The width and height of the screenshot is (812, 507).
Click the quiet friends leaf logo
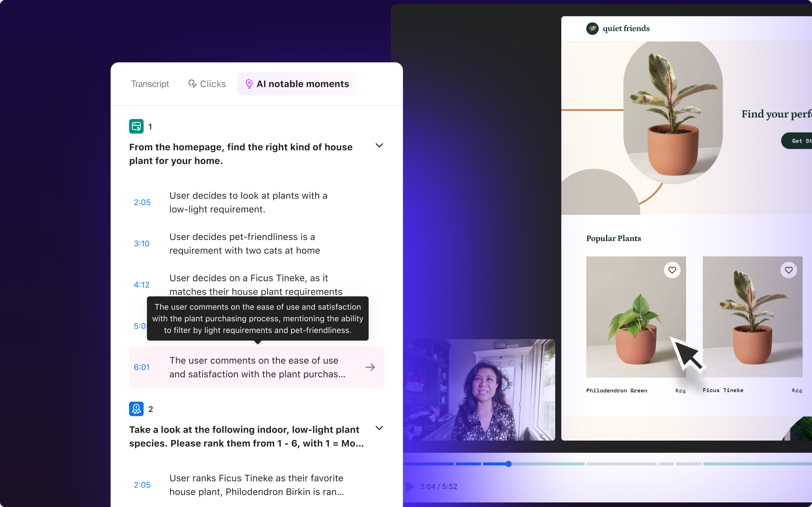tap(592, 28)
